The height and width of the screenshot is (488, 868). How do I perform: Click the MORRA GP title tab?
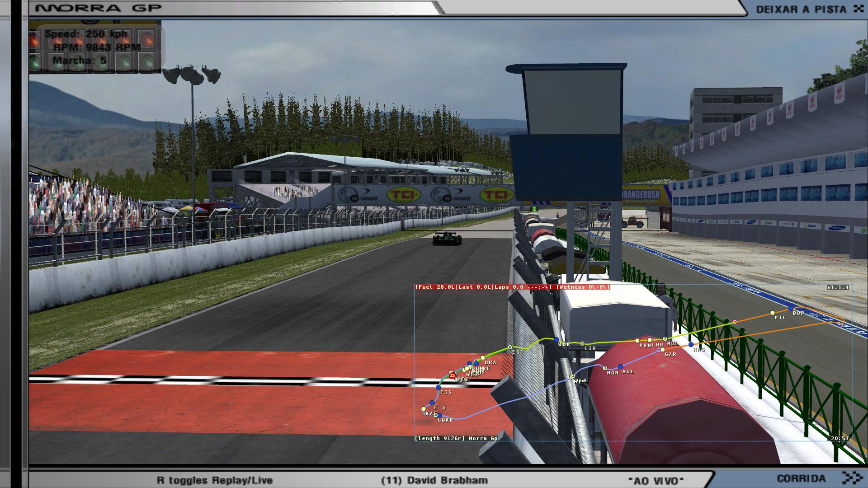point(98,9)
